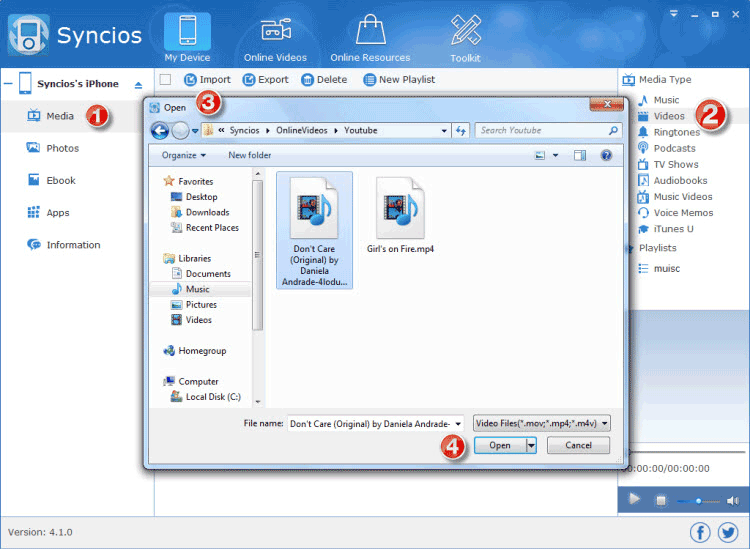The height and width of the screenshot is (549, 750).
Task: Open the Facebook link icon
Action: [700, 532]
